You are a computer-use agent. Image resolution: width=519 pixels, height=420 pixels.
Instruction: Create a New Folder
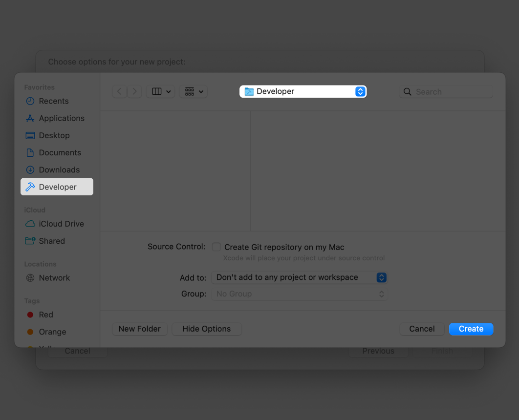[x=139, y=329]
